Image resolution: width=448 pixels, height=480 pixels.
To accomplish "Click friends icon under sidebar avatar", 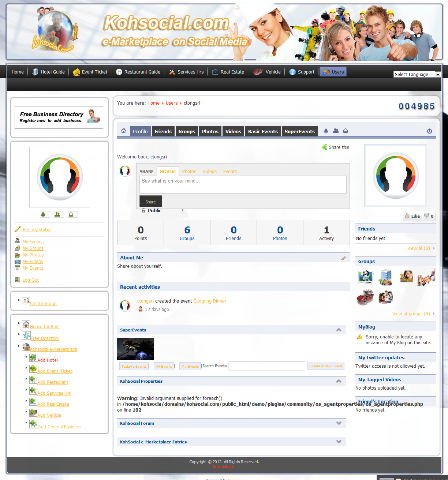I will click(57, 214).
